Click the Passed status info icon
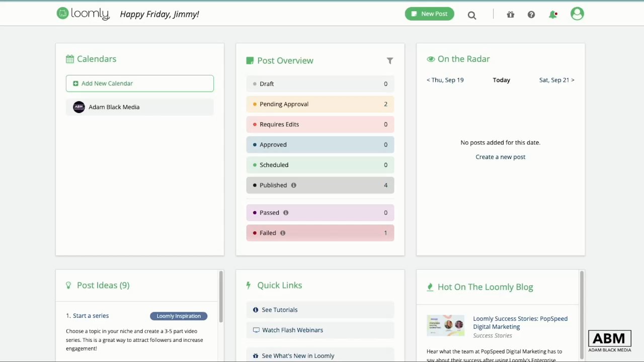The image size is (644, 362). [x=286, y=213]
